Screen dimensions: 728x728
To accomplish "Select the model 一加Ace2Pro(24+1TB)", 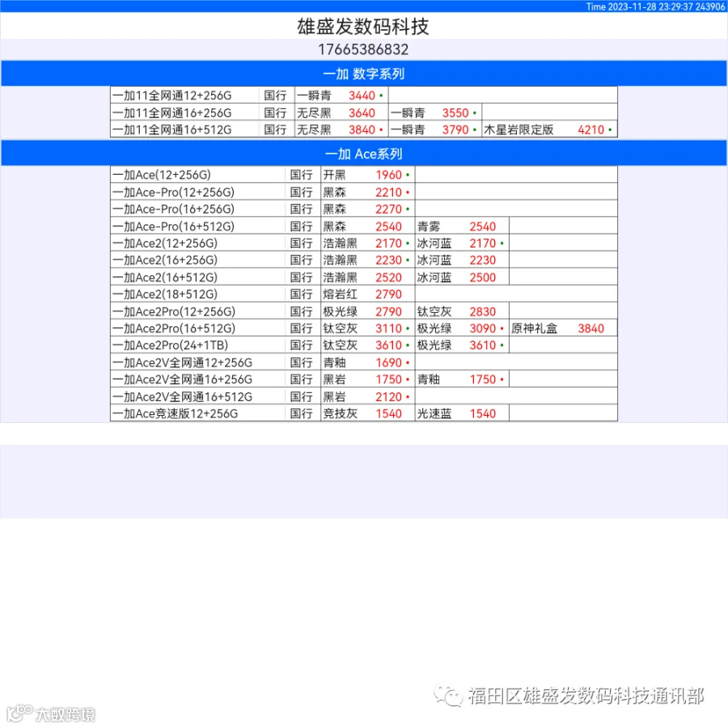I will 170,345.
